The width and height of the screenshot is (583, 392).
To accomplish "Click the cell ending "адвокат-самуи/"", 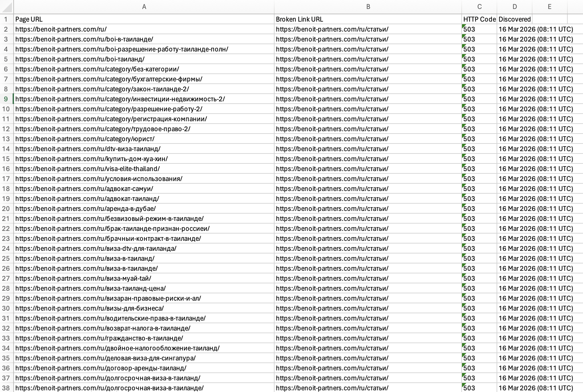I will click(144, 189).
